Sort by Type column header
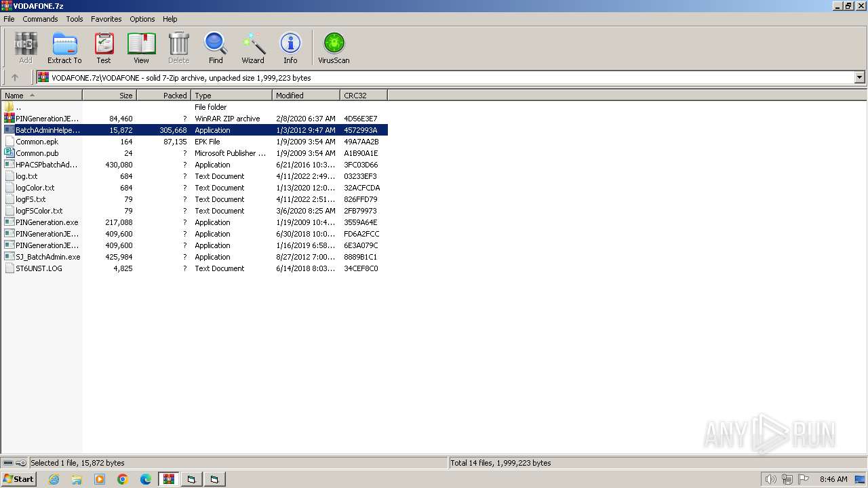 click(x=232, y=96)
